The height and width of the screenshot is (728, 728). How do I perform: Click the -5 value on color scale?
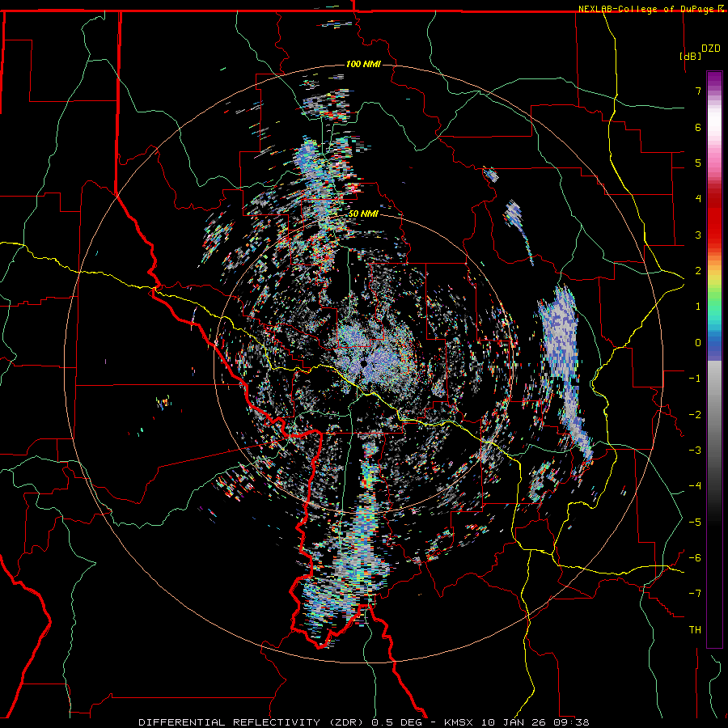click(x=695, y=523)
